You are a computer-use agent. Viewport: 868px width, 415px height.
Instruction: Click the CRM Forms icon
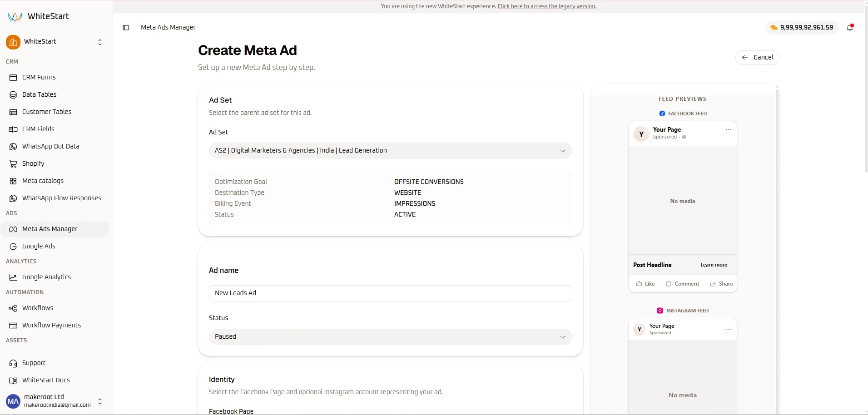click(13, 78)
